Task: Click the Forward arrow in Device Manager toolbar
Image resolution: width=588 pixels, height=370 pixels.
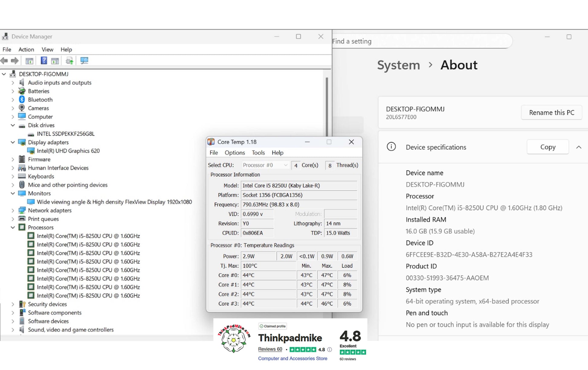Action: pyautogui.click(x=15, y=61)
